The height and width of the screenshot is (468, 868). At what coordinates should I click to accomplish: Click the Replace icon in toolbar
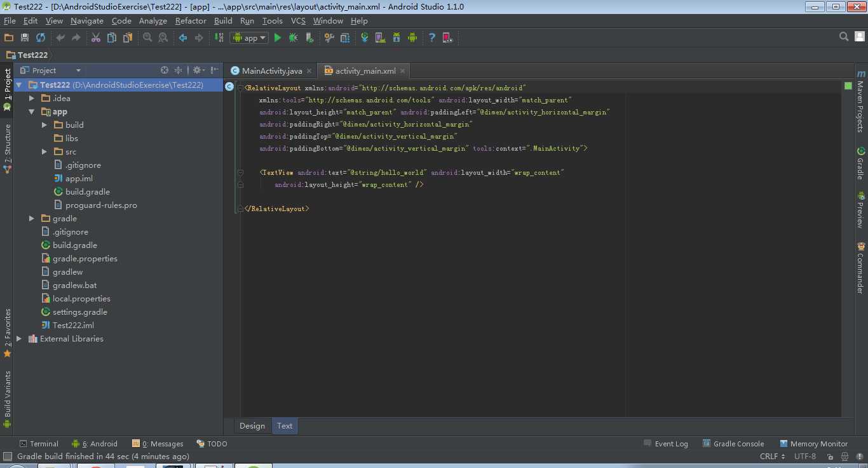click(163, 38)
